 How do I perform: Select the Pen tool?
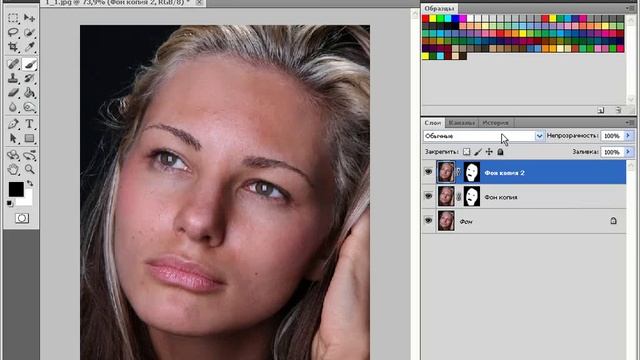(x=13, y=124)
